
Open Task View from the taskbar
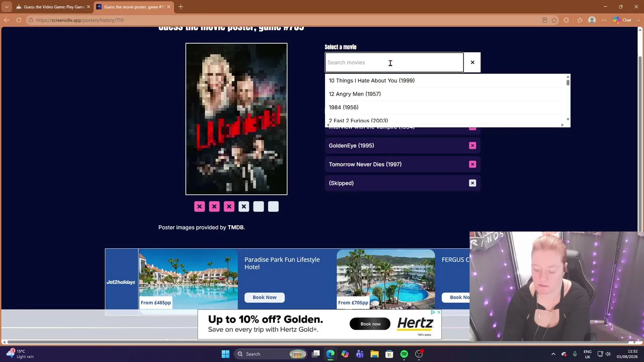316,354
